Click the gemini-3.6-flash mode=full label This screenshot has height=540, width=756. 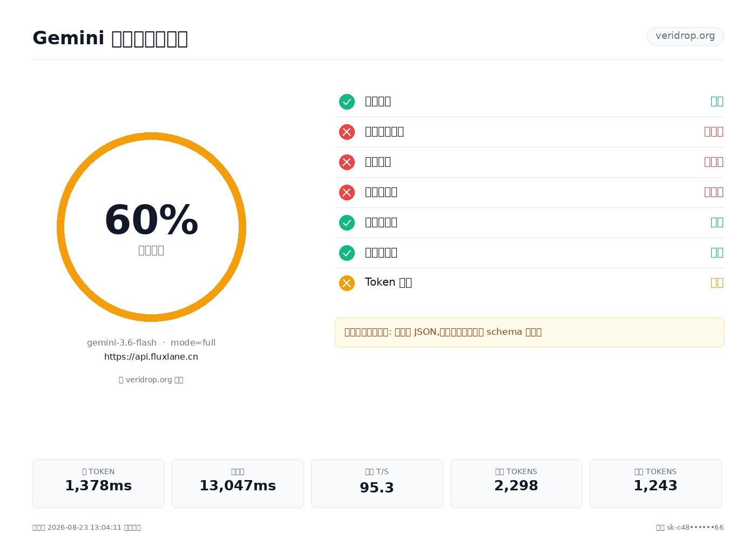(x=151, y=343)
